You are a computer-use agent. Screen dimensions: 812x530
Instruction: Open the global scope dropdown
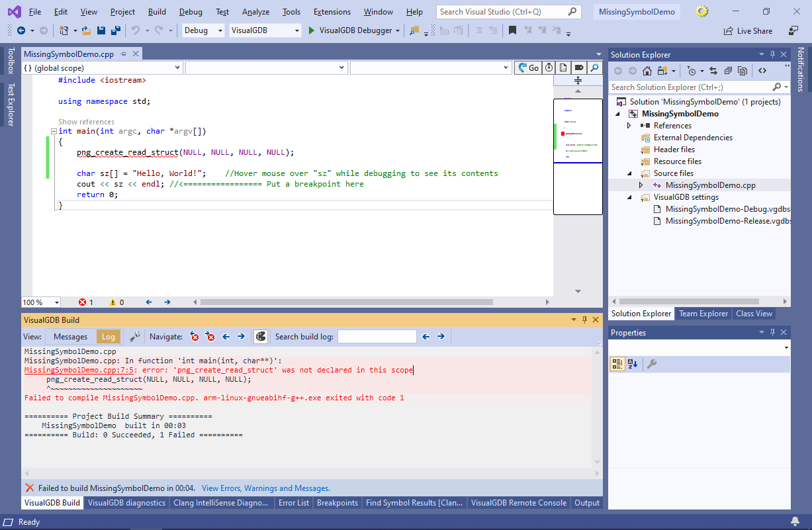[x=102, y=67]
